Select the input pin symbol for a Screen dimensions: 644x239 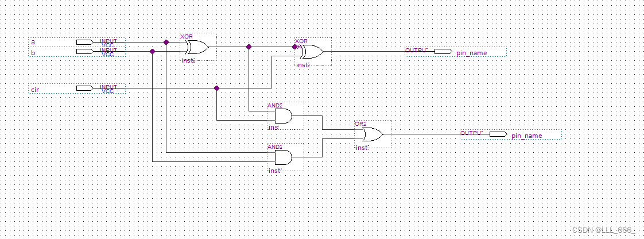[x=84, y=42]
